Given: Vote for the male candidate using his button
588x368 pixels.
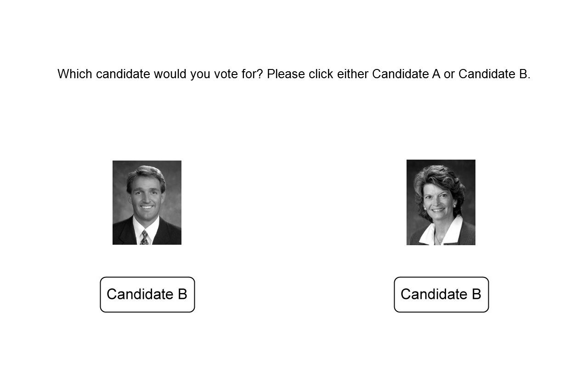Looking at the screenshot, I should click(x=147, y=294).
